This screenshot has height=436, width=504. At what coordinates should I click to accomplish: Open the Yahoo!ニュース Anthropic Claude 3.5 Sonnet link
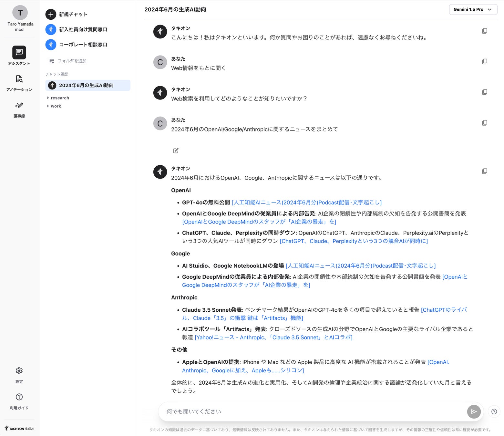tap(273, 337)
